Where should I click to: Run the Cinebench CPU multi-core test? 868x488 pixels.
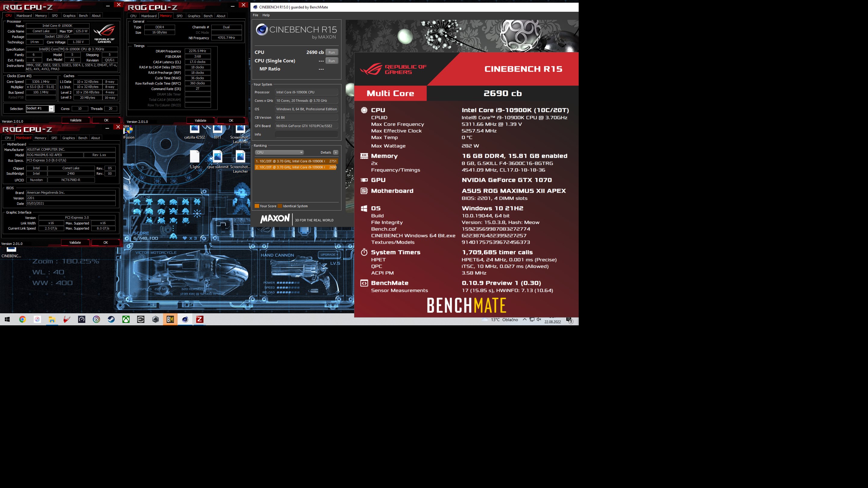(x=332, y=52)
